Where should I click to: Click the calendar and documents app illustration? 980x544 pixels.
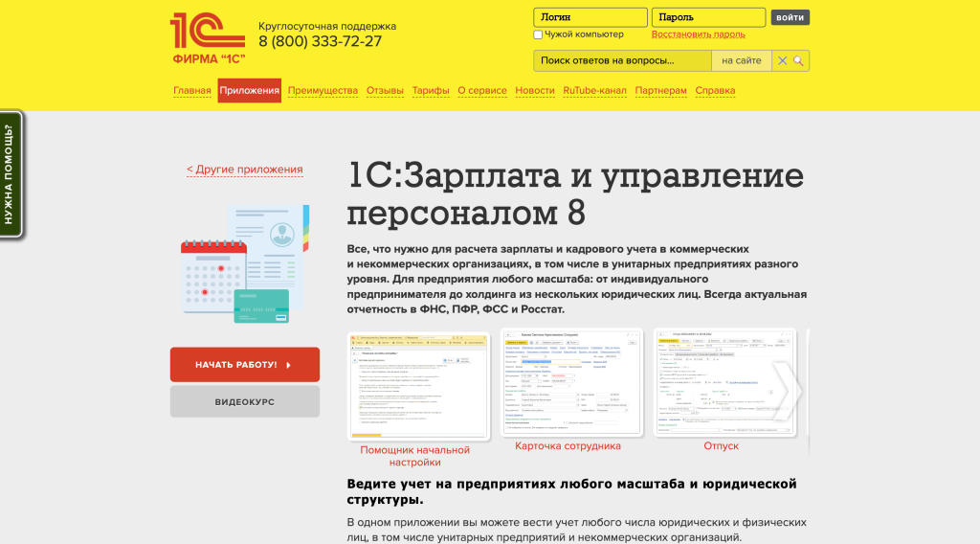[x=245, y=263]
